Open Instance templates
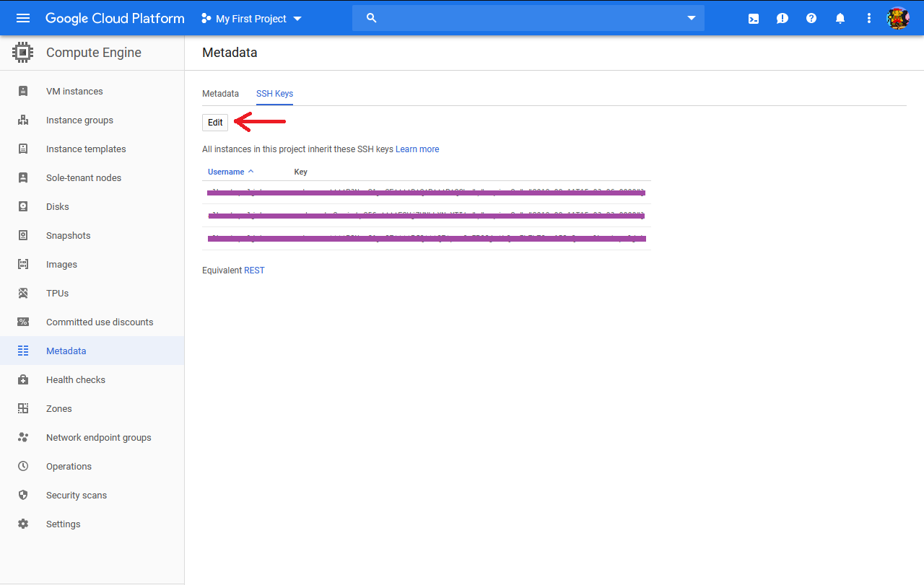924x585 pixels. 86,149
